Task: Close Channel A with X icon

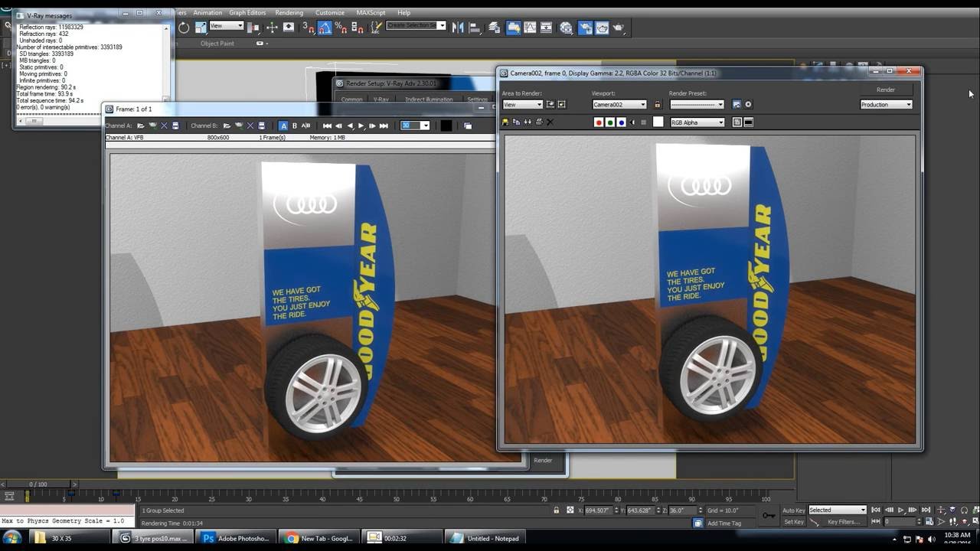Action: click(x=164, y=126)
